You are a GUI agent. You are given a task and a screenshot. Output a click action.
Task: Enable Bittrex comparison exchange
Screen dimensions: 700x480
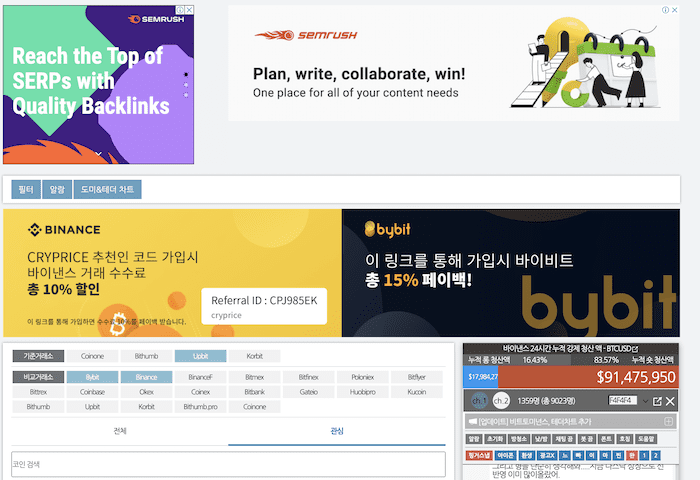tap(38, 392)
